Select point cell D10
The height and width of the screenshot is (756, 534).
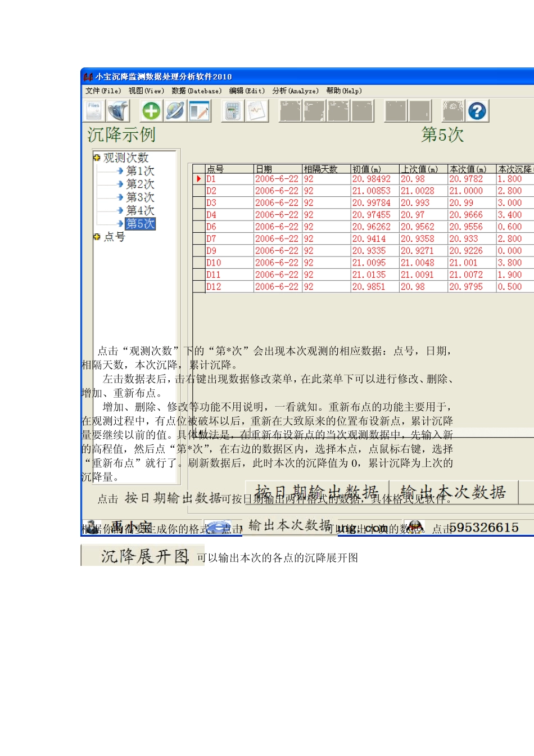click(229, 263)
